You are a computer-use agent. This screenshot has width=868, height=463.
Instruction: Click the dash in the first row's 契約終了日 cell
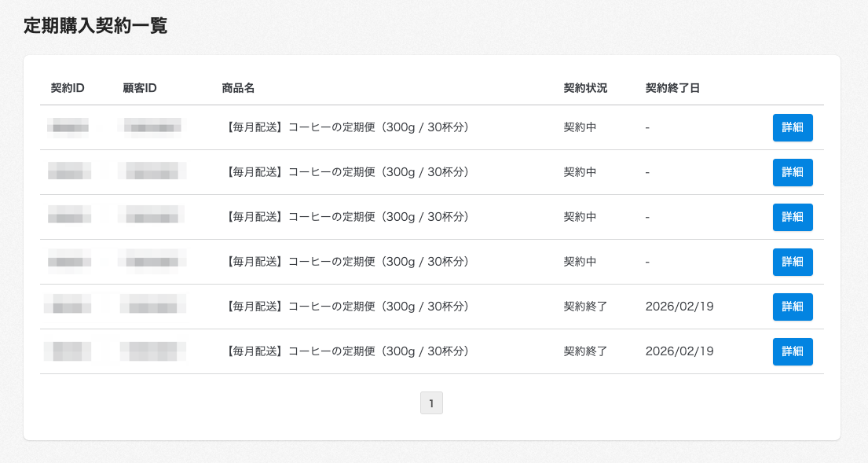[646, 127]
